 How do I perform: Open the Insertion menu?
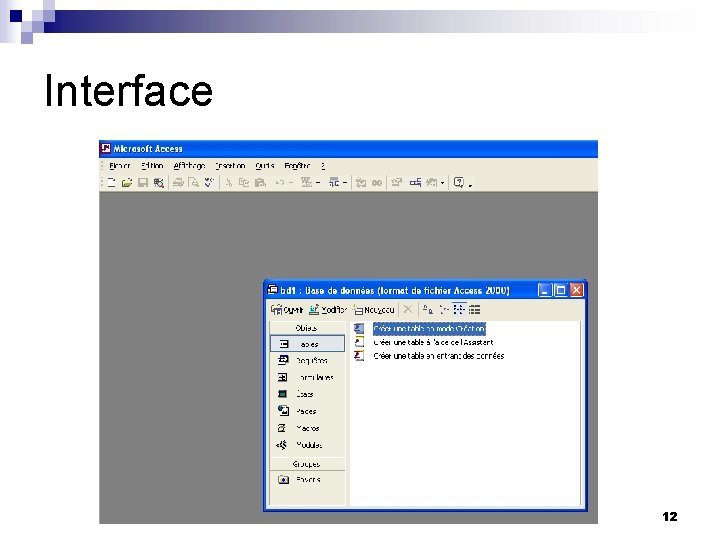pos(230,166)
